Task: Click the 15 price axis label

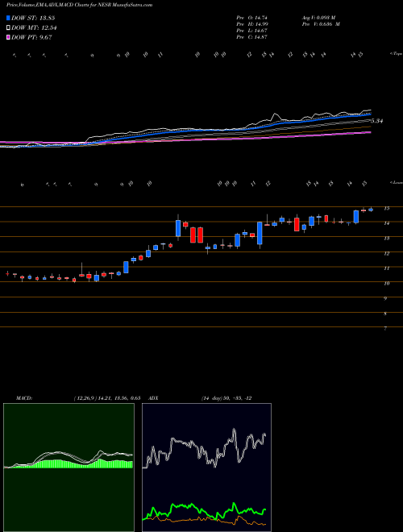Action: (386, 209)
